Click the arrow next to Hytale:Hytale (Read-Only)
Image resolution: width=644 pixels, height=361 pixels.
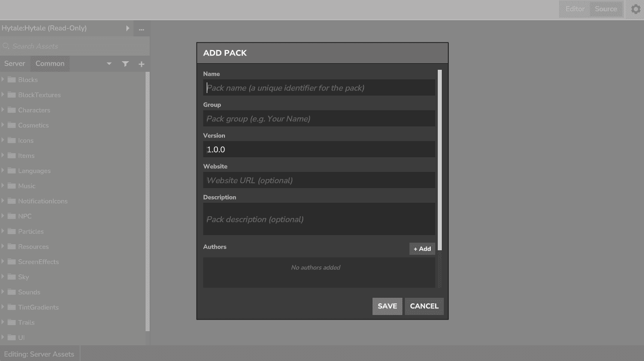point(127,29)
